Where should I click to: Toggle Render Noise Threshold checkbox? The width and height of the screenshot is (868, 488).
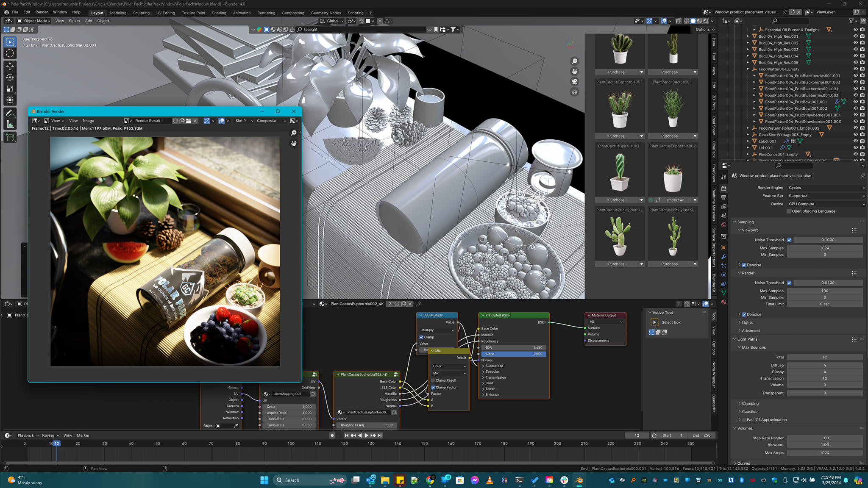(x=789, y=283)
